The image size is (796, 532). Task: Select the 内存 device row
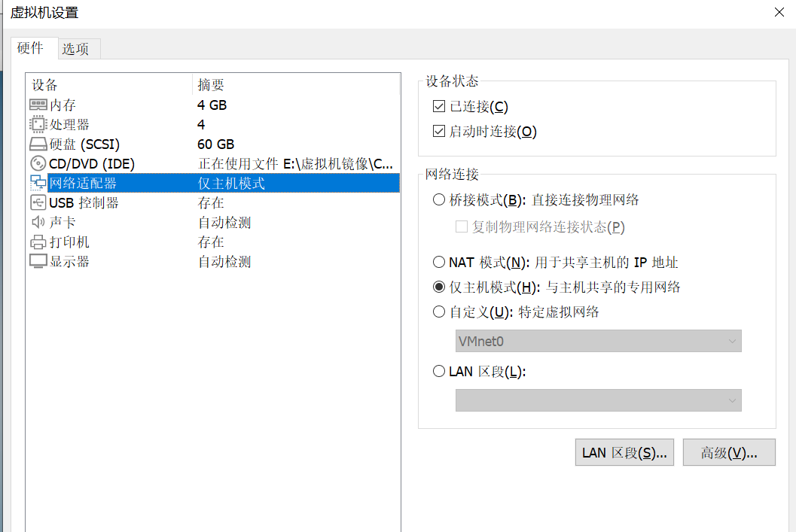[213, 105]
